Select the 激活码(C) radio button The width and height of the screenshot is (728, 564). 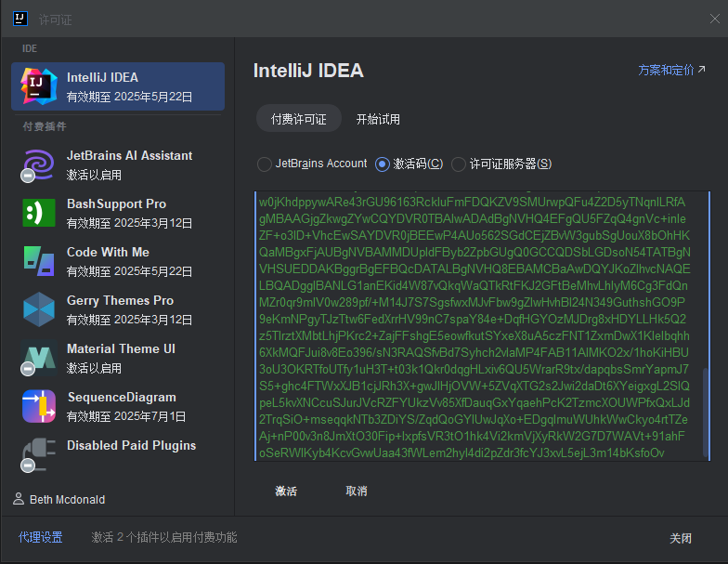[383, 164]
